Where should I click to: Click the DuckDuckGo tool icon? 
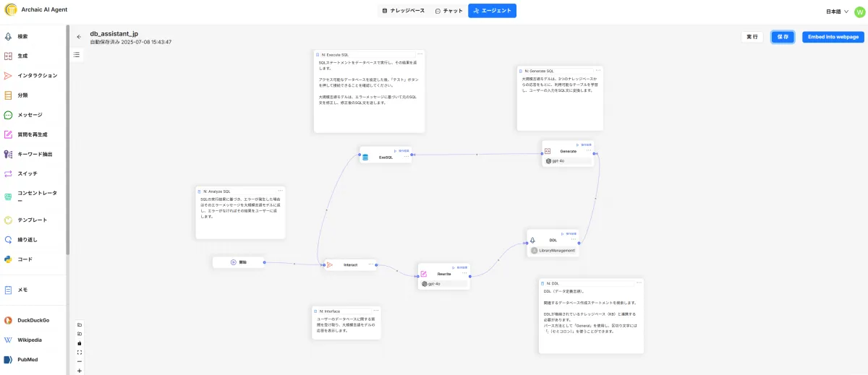click(8, 319)
